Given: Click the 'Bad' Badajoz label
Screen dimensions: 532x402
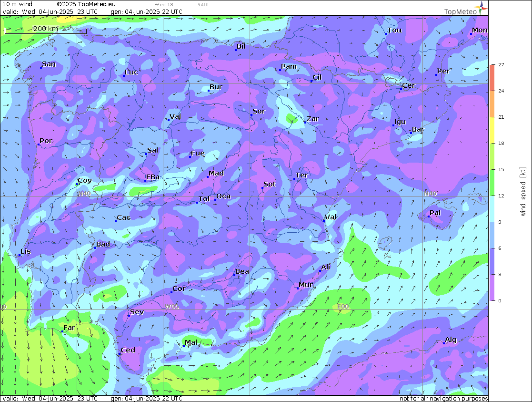Looking at the screenshot, I should pos(103,244).
